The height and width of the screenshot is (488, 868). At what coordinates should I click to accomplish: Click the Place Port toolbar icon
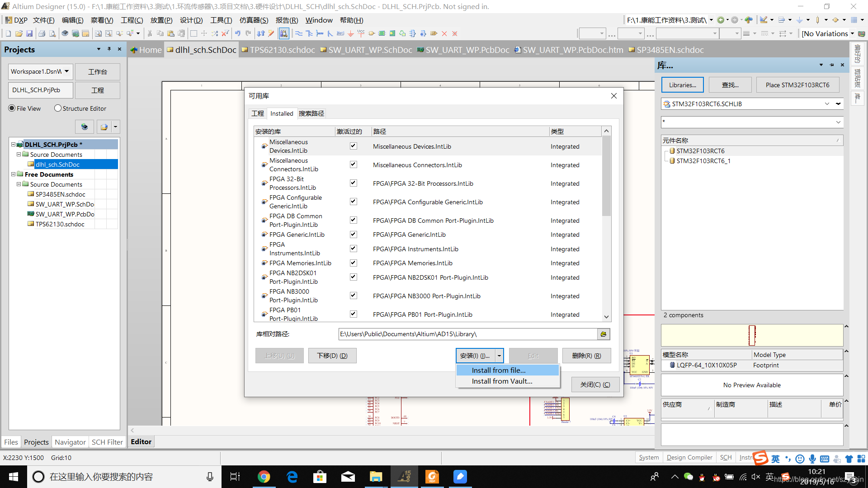[434, 33]
